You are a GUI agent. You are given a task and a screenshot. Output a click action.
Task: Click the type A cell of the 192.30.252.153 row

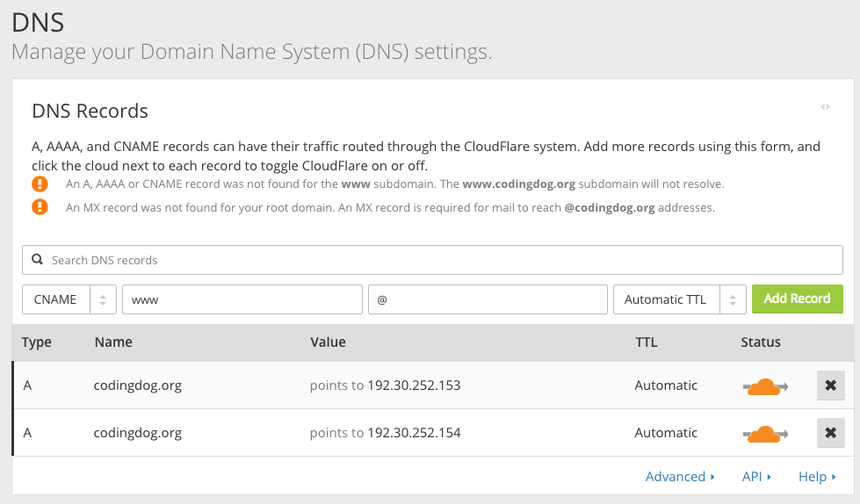[x=27, y=385]
